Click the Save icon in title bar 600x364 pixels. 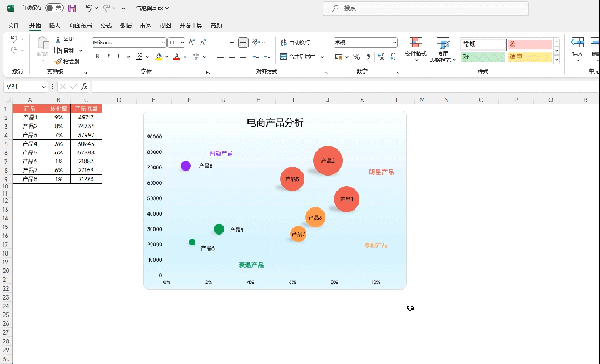pos(72,8)
